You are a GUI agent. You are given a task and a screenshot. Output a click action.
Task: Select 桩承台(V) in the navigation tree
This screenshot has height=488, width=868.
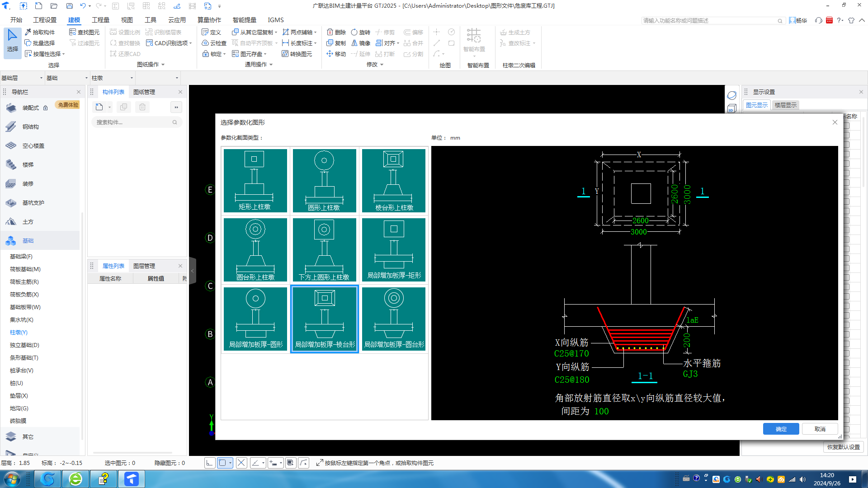[x=22, y=370]
